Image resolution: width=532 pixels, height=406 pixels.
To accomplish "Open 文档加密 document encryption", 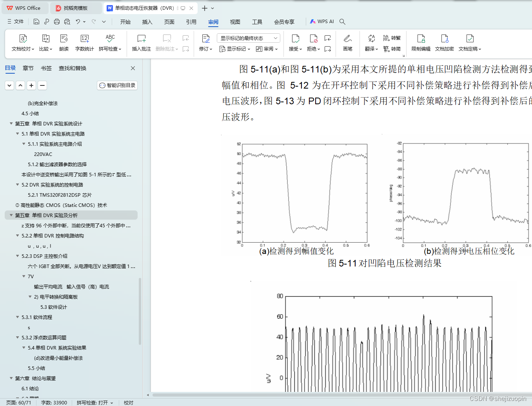I will pyautogui.click(x=445, y=43).
